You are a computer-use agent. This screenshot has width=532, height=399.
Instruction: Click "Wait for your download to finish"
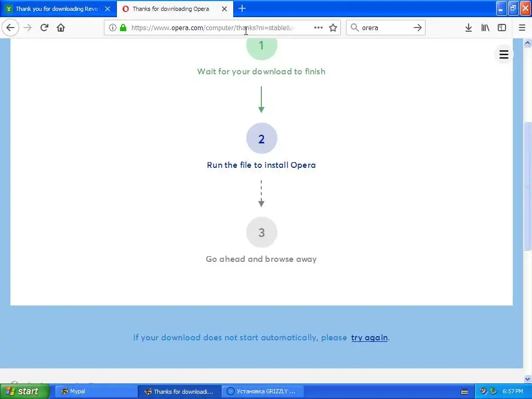point(261,72)
